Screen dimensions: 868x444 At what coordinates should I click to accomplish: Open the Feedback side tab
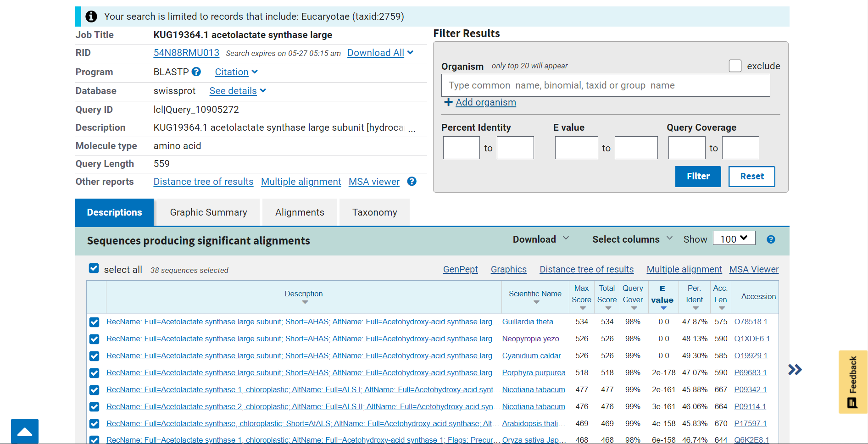pos(853,382)
